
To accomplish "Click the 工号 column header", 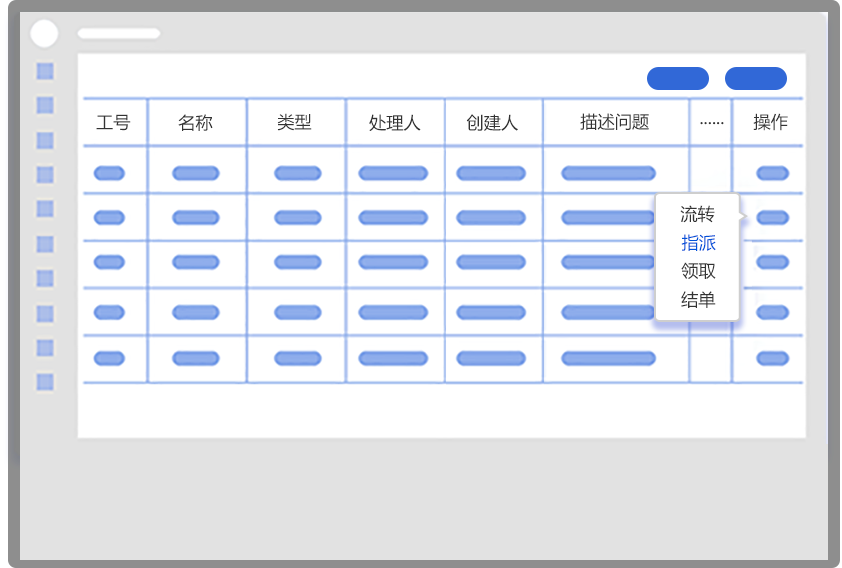I will tap(113, 122).
